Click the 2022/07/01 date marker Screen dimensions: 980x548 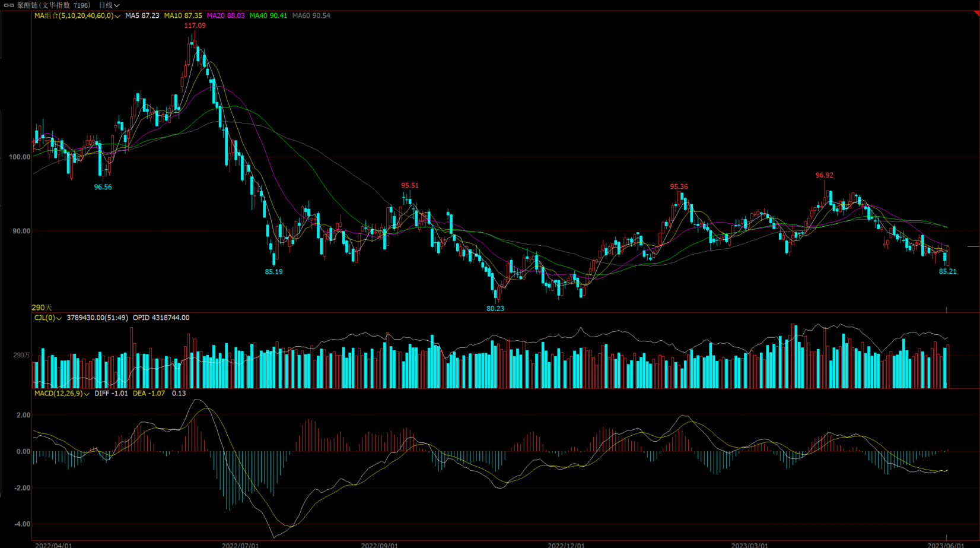click(240, 545)
